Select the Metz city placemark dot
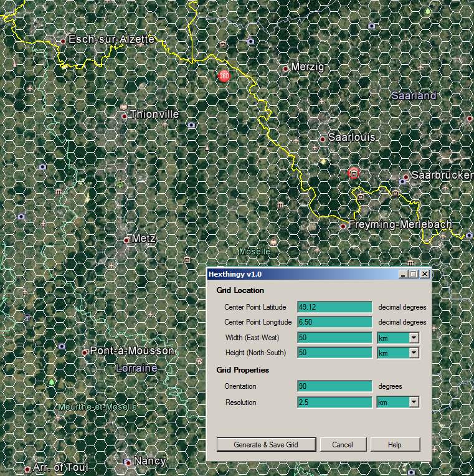Viewport: 474px width, 476px height. click(126, 240)
